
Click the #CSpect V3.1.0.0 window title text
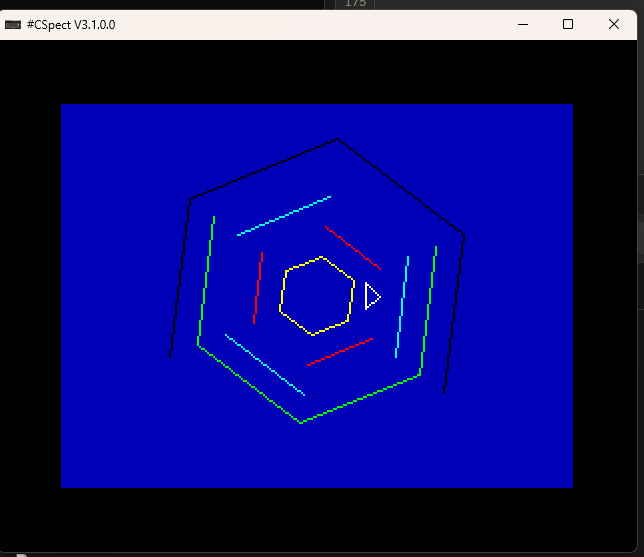pyautogui.click(x=71, y=24)
